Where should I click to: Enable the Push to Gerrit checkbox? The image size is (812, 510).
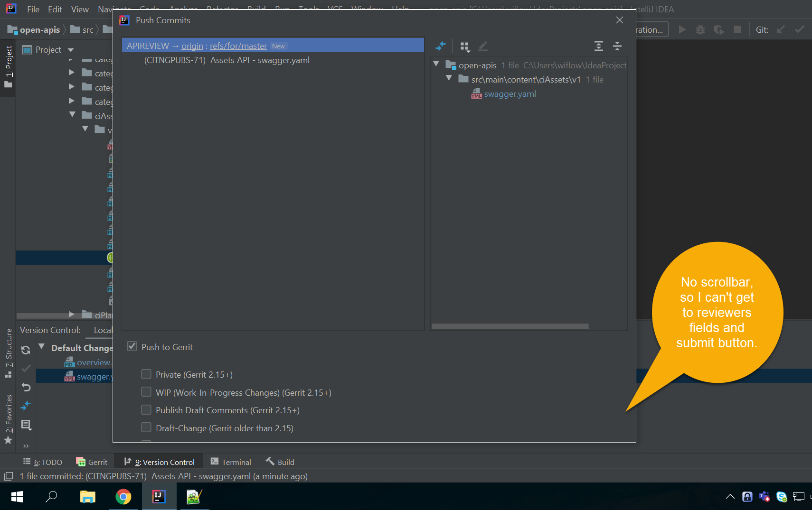tap(132, 346)
